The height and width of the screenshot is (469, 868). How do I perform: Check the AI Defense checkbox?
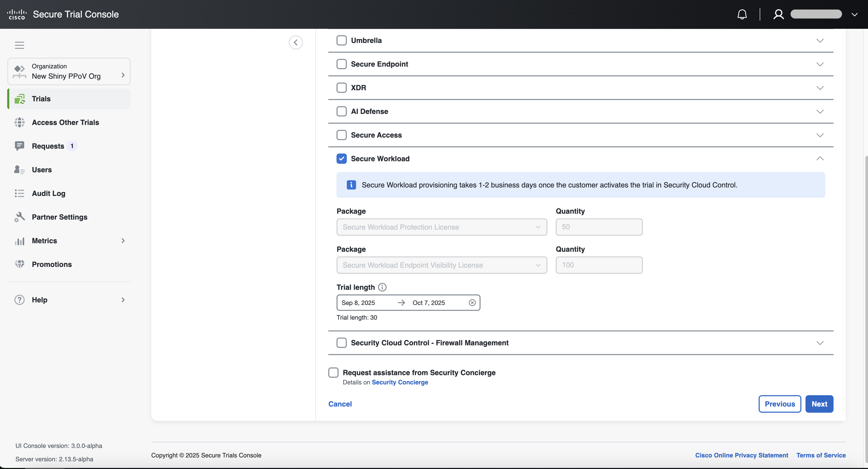pyautogui.click(x=341, y=111)
